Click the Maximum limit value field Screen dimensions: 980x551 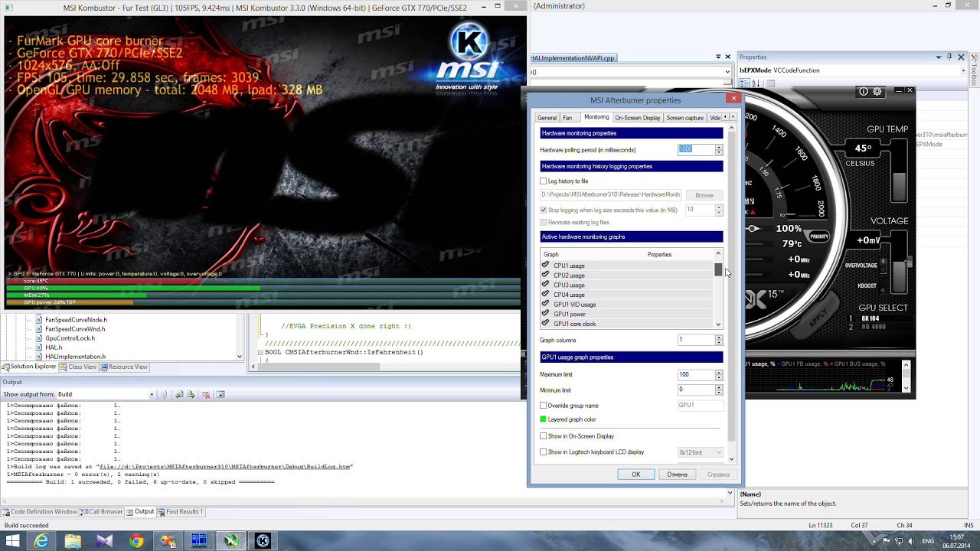695,375
